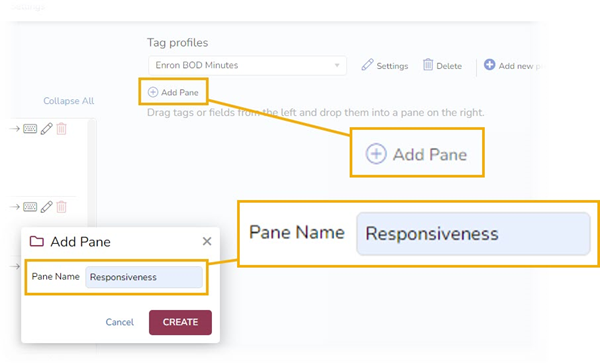This screenshot has width=600, height=363.
Task: Click the pencil edit icon in first row
Action: click(x=47, y=129)
